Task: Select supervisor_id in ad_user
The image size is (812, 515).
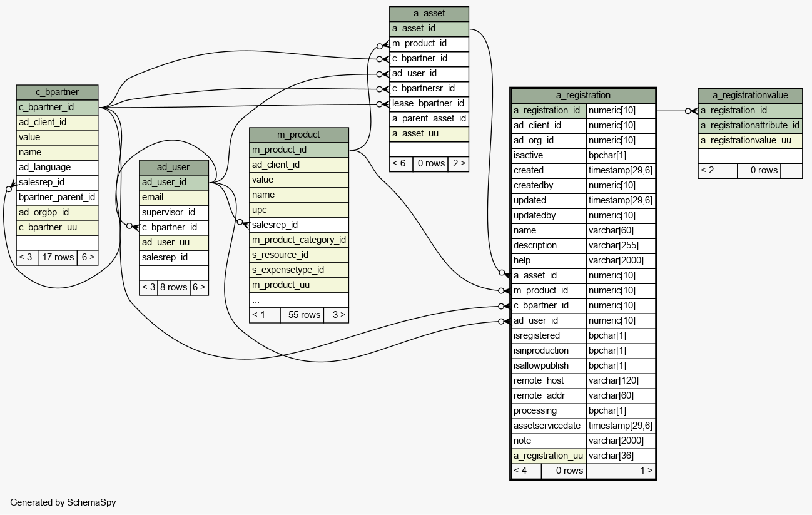Action: (173, 213)
